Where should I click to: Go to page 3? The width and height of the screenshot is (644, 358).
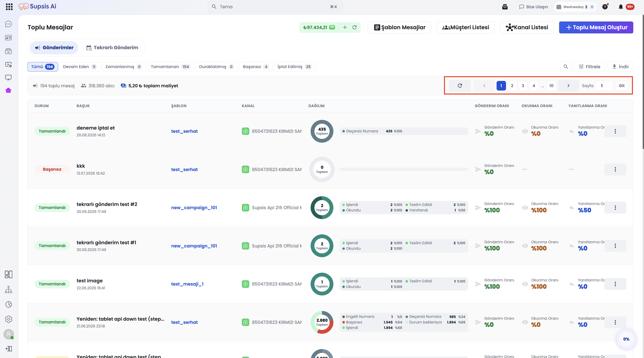click(523, 86)
